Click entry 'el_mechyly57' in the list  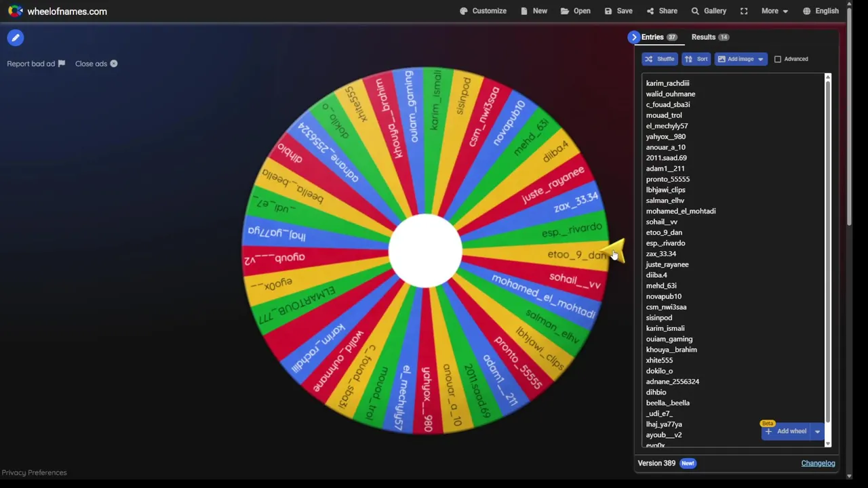[x=667, y=126]
